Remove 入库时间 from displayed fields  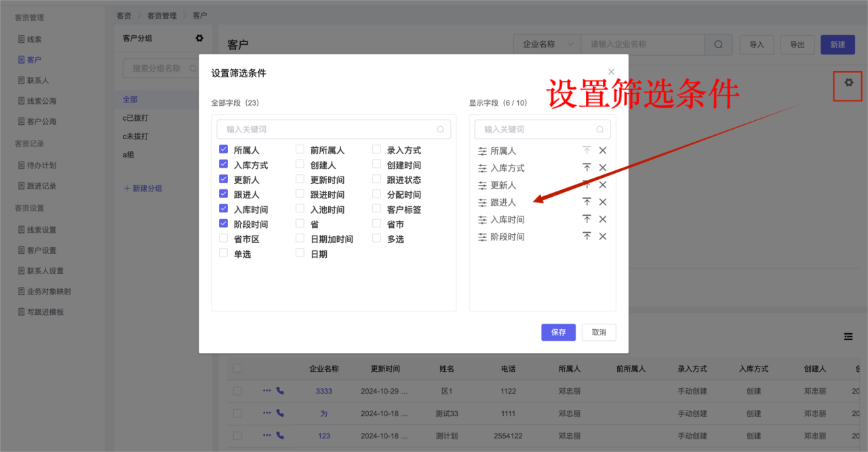coord(603,219)
